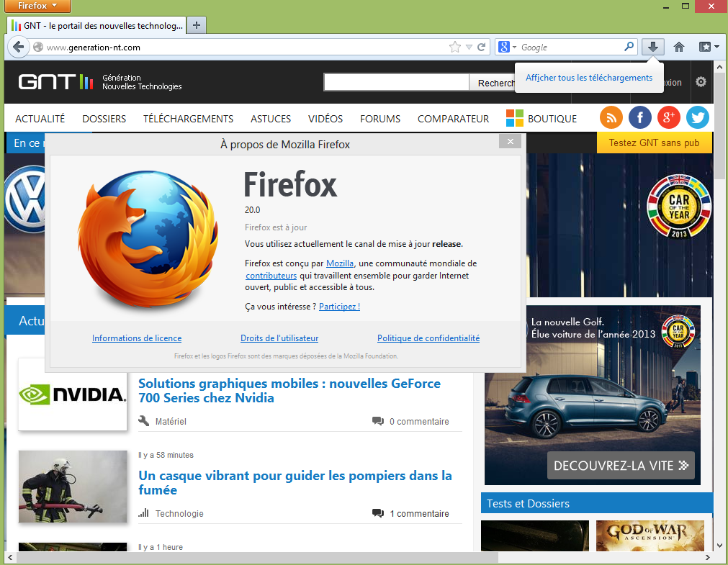Open GNT RSS feed icon
The width and height of the screenshot is (728, 565).
[611, 117]
